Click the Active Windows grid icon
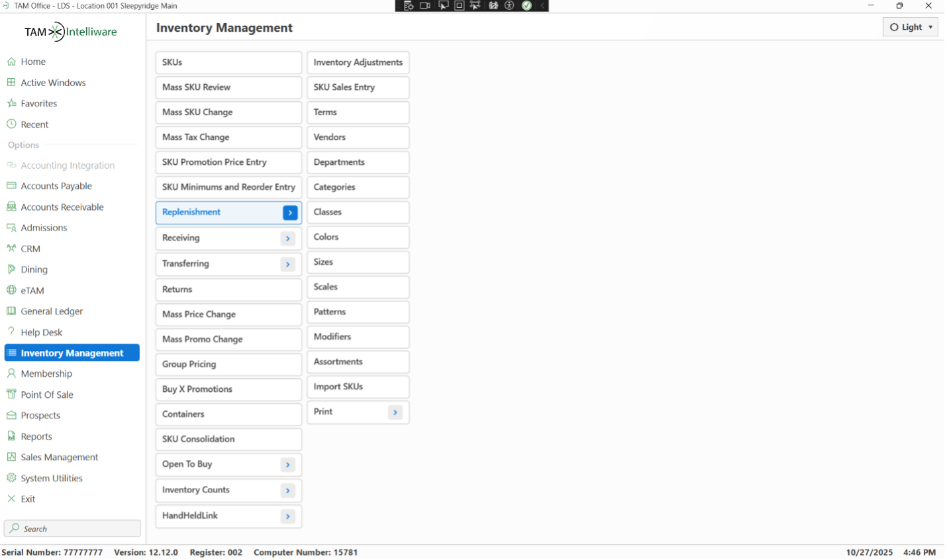 tap(11, 83)
